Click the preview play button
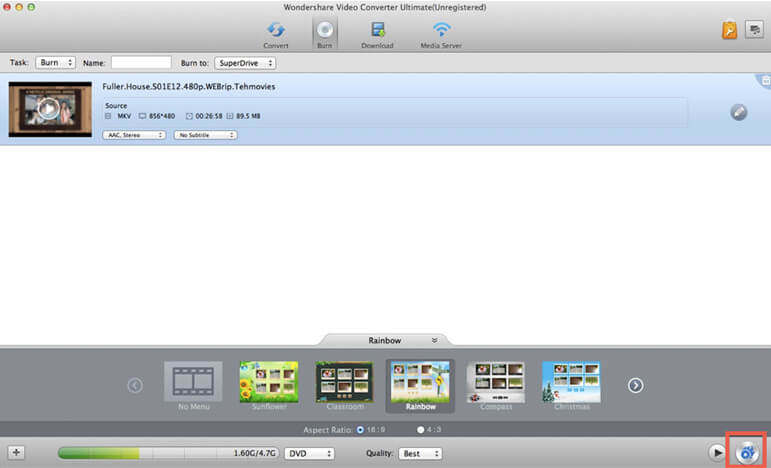 pyautogui.click(x=717, y=452)
